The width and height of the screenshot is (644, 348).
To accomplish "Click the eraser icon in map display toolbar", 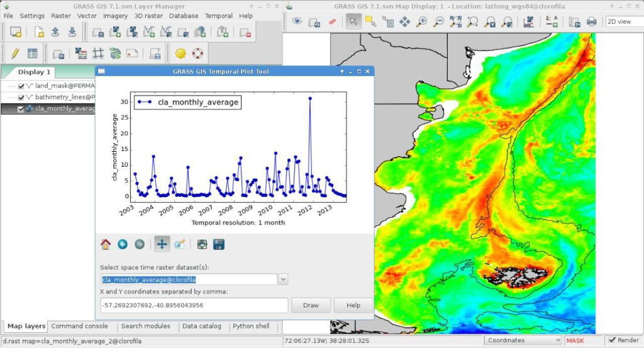I will pyautogui.click(x=333, y=21).
